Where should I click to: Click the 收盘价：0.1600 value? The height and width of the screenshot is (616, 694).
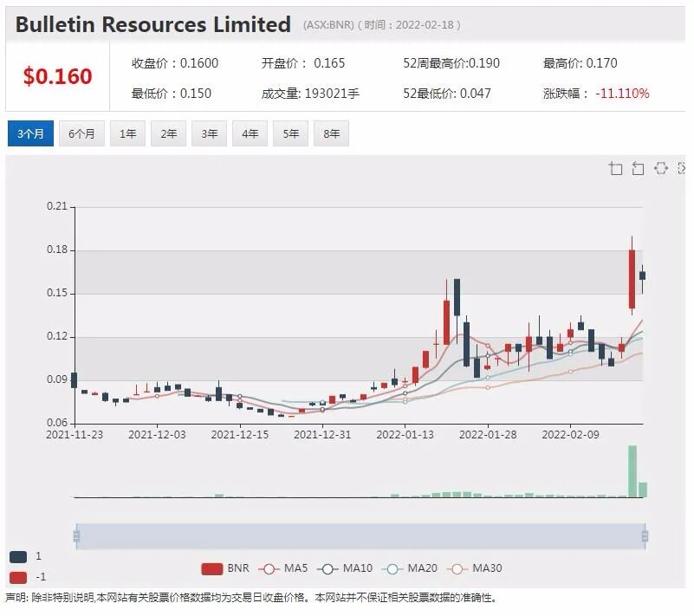pyautogui.click(x=175, y=63)
